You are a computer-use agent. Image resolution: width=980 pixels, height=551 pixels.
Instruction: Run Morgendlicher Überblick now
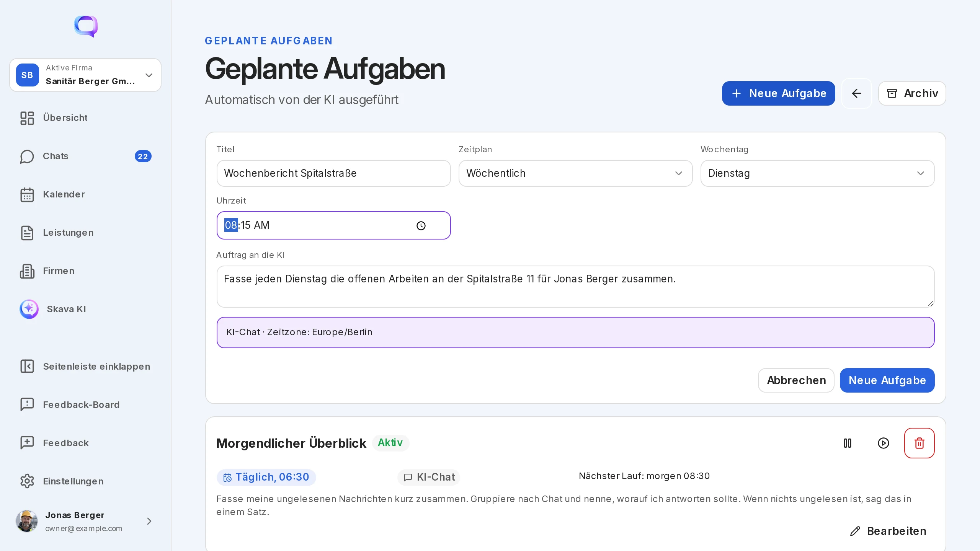[884, 443]
